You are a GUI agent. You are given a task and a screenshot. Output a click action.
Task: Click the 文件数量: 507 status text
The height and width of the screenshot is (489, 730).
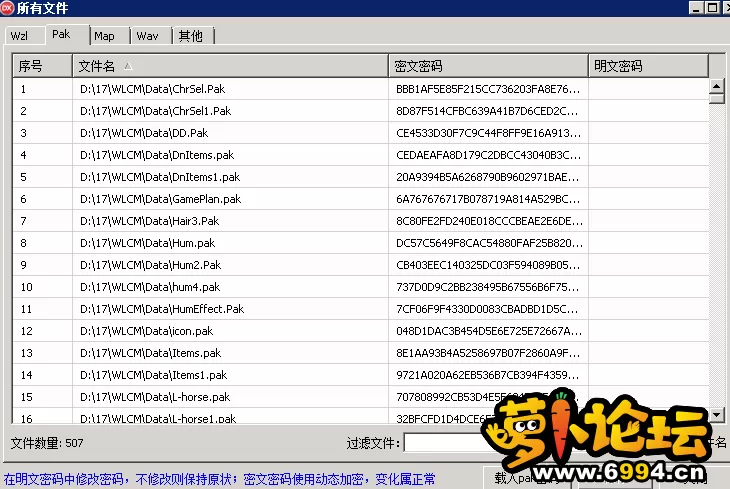pyautogui.click(x=47, y=442)
